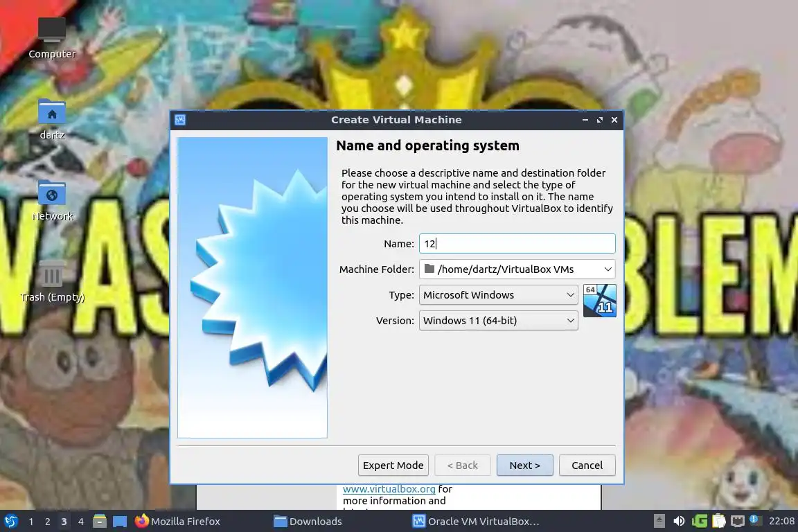Screen dimensions: 798x532
Task: Open the Trash (Empty) desktop icon
Action: click(52, 281)
